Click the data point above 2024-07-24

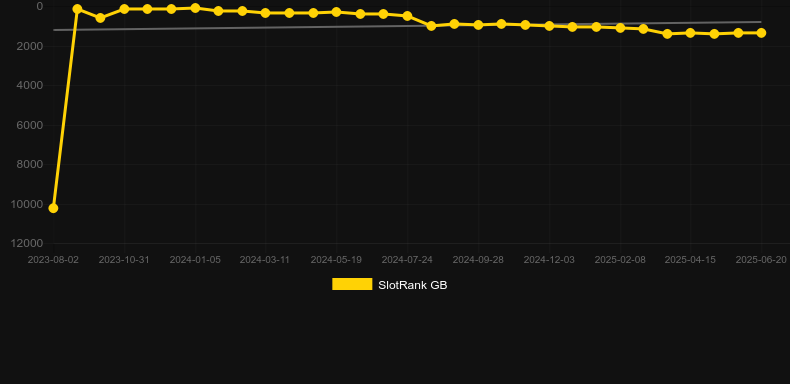tap(407, 16)
